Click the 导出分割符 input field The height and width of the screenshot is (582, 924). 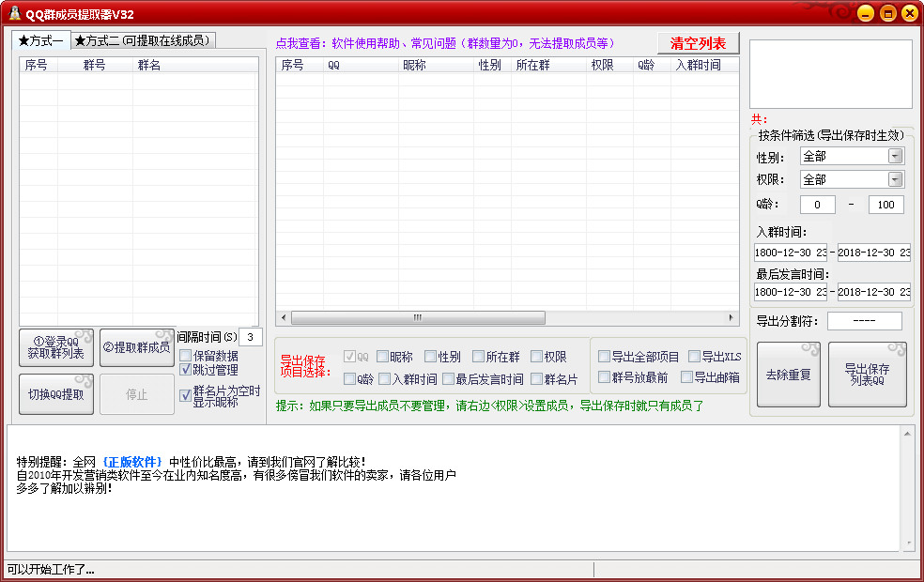[865, 320]
